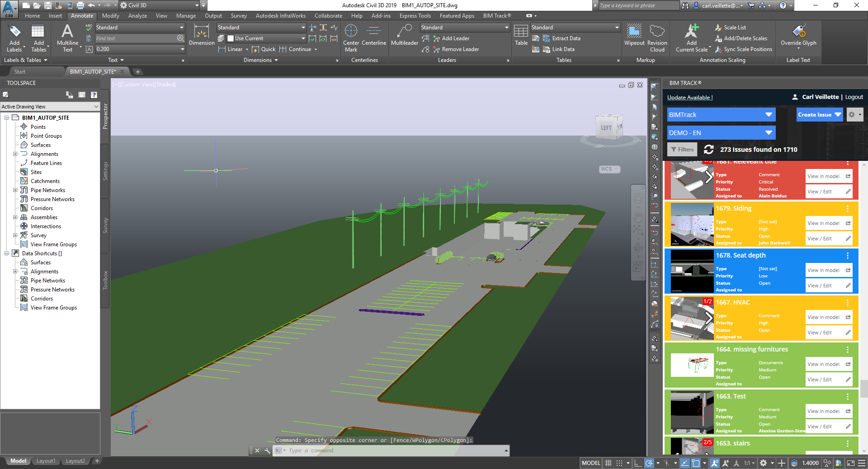Expand the Pipe Networks tree node under BIM1_AUTOP_SITE
The height and width of the screenshot is (469, 868).
click(x=15, y=190)
